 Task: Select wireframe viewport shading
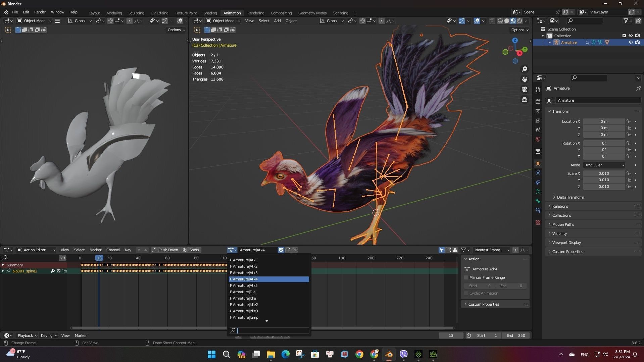point(500,21)
